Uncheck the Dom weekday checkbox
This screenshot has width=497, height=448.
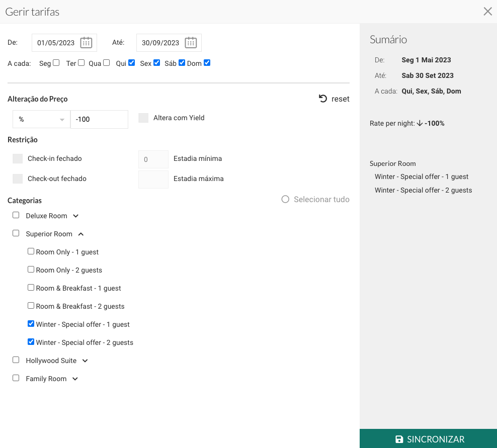tap(207, 63)
